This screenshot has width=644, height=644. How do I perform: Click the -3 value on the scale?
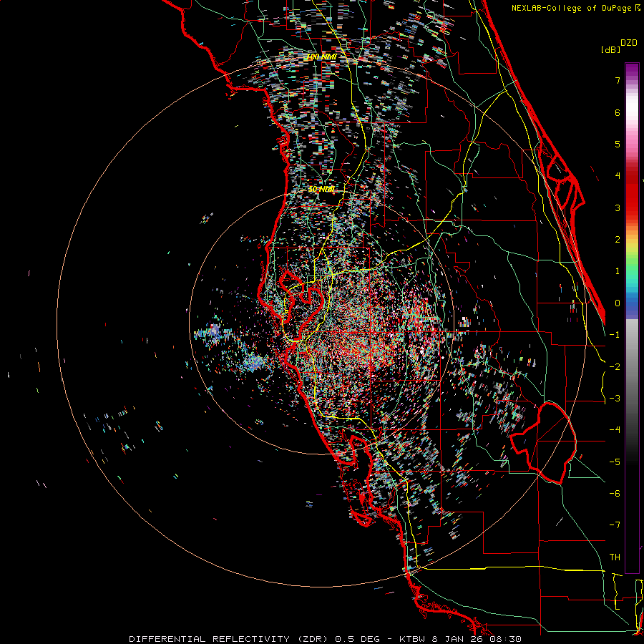pos(615,399)
